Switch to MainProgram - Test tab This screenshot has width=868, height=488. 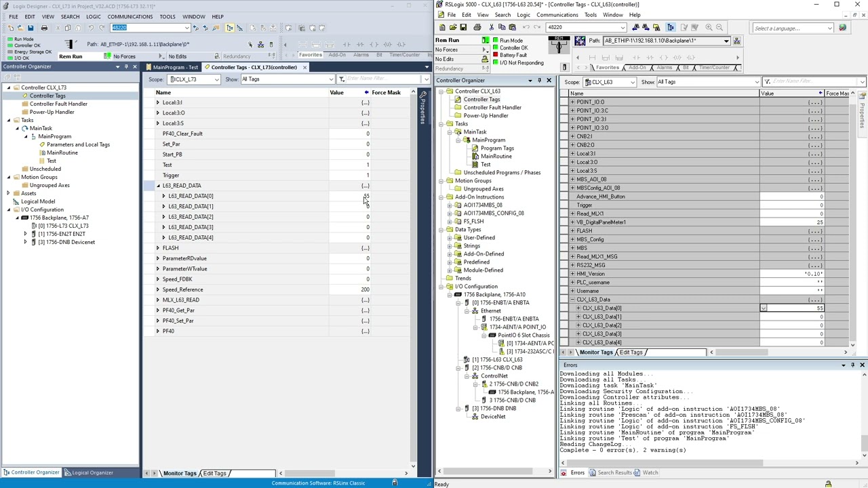tap(173, 67)
